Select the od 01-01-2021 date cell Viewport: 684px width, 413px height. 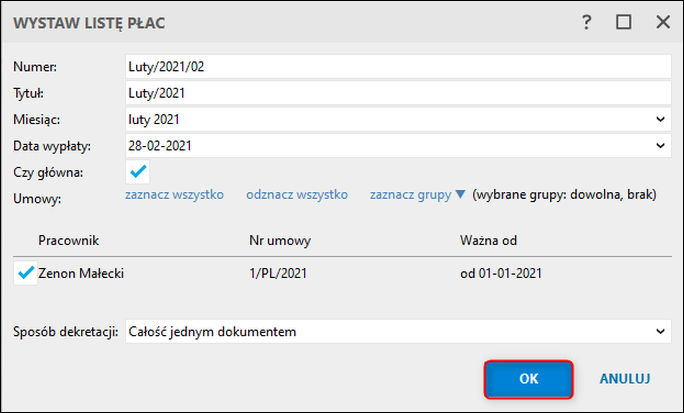pyautogui.click(x=502, y=272)
